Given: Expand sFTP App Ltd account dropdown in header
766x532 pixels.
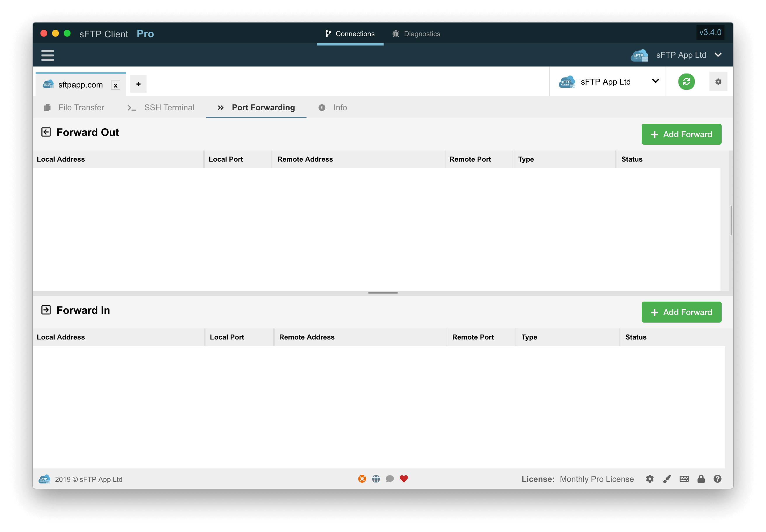Looking at the screenshot, I should click(718, 55).
